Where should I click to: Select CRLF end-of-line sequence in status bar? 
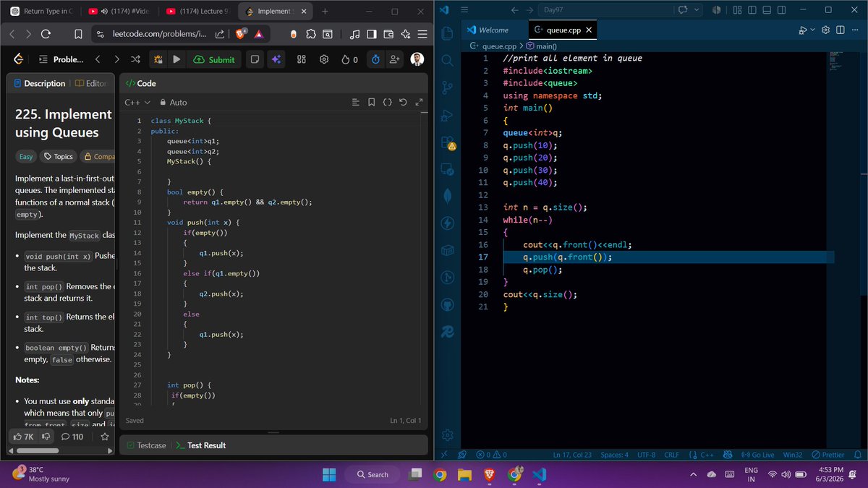pos(671,455)
